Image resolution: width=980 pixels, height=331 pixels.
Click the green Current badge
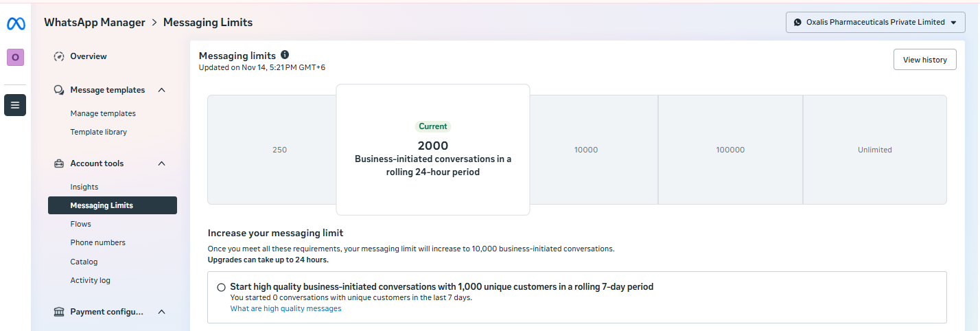pos(433,126)
